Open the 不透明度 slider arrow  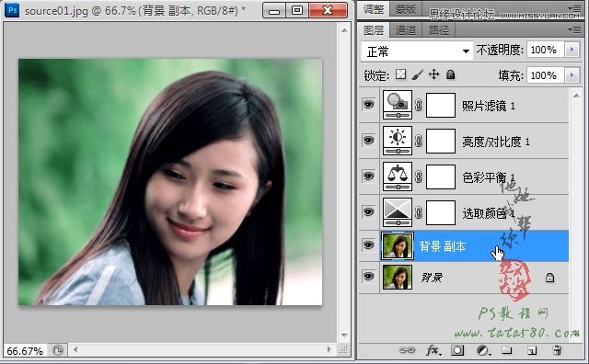coord(572,50)
